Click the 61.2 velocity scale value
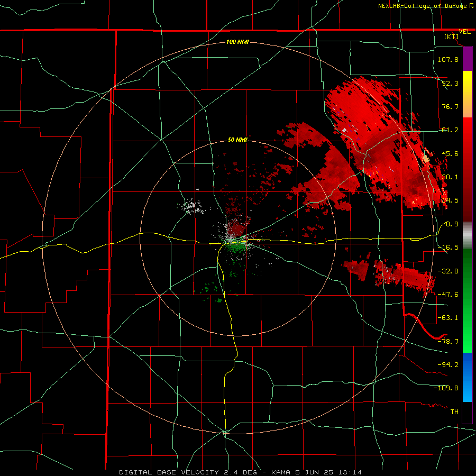 (x=450, y=130)
